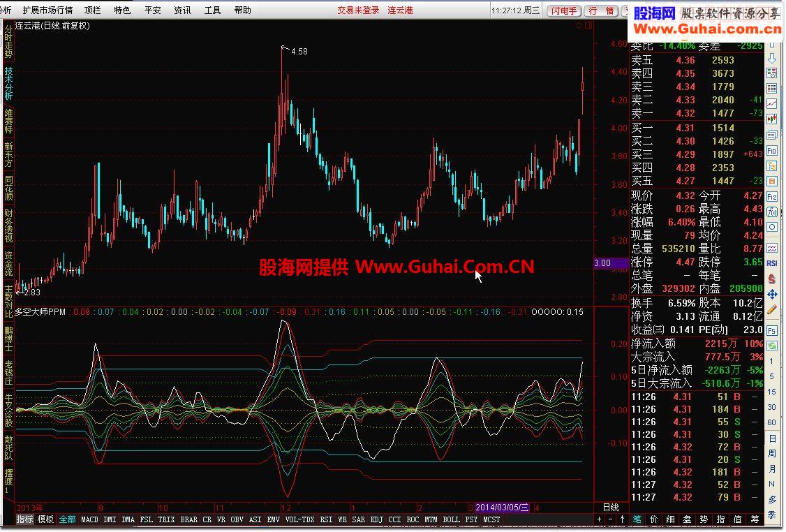Click the red dollar sign icon
786x532 pixels.
772,279
